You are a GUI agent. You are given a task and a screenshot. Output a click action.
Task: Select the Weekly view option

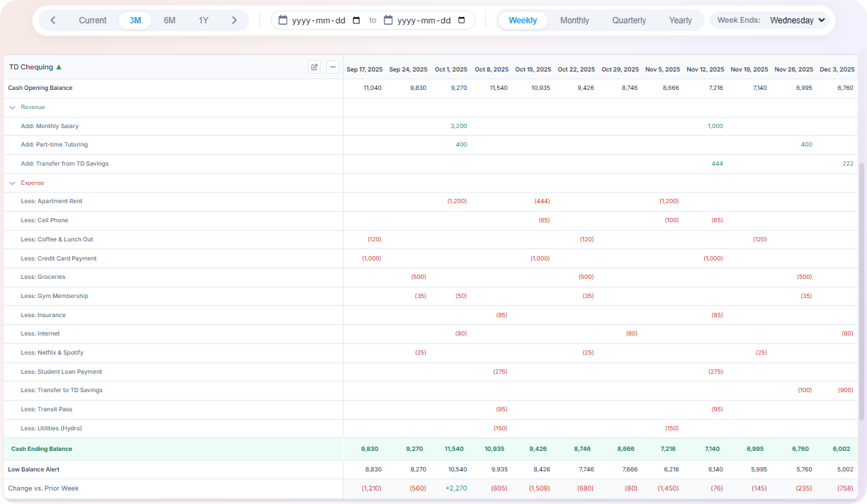coord(523,21)
